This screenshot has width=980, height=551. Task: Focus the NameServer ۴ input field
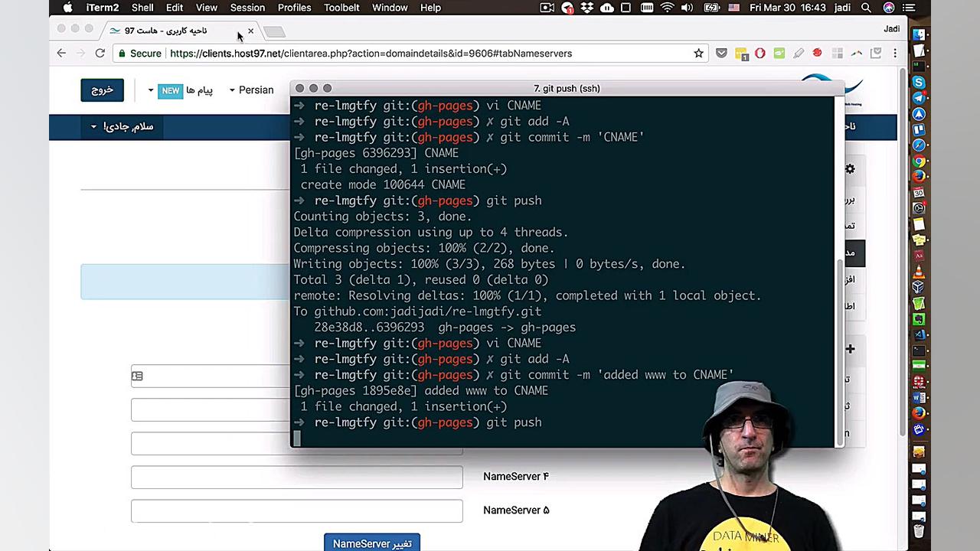[x=297, y=477]
